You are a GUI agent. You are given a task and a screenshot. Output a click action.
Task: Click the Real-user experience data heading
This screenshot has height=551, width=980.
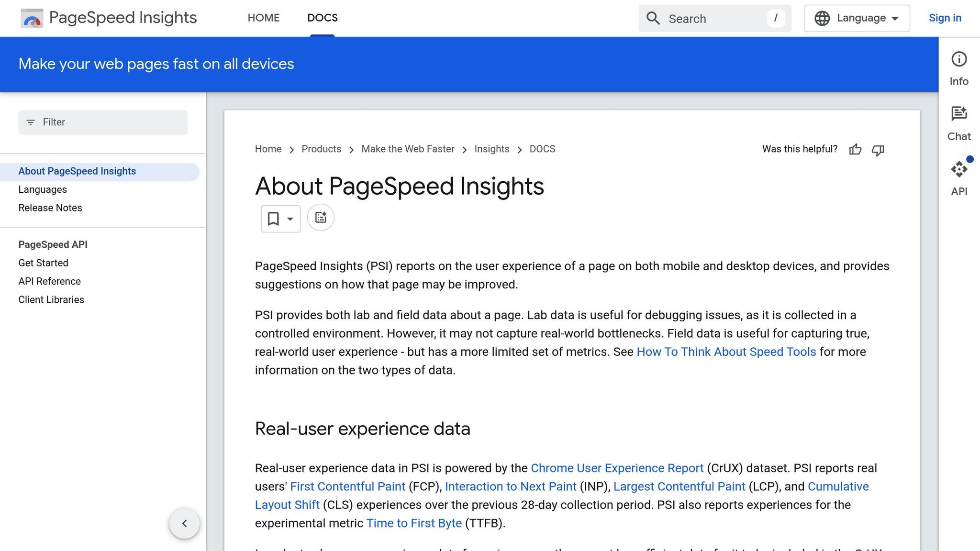362,429
